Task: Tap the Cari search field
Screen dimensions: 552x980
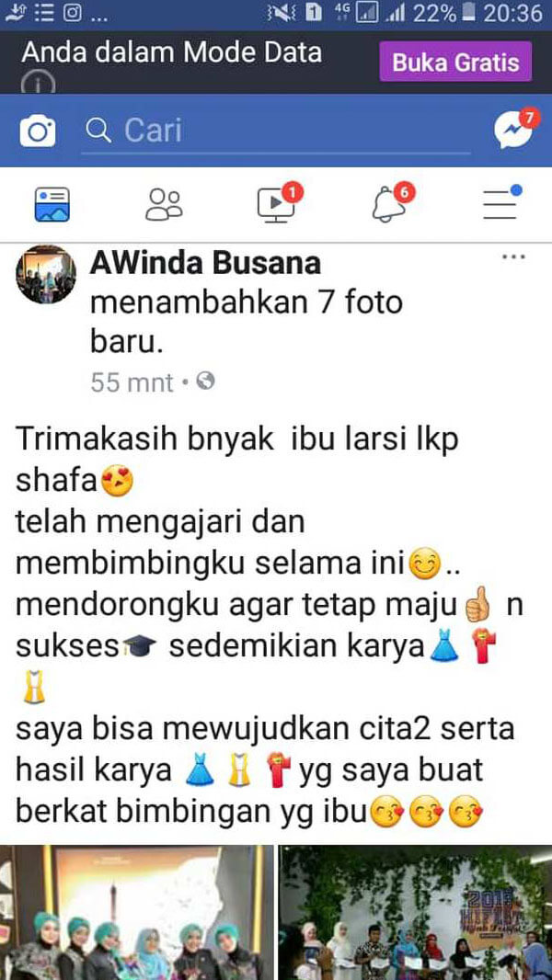Action: point(276,131)
